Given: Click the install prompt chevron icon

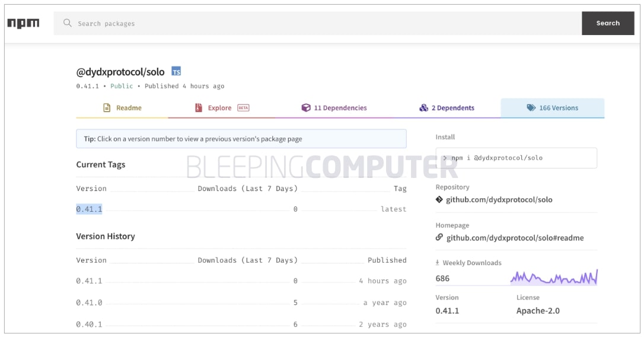Looking at the screenshot, I should 445,158.
